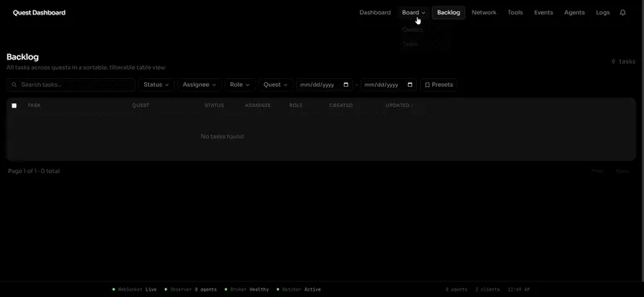Click the WebSocket Live status dot
This screenshot has height=297, width=644.
coord(114,290)
